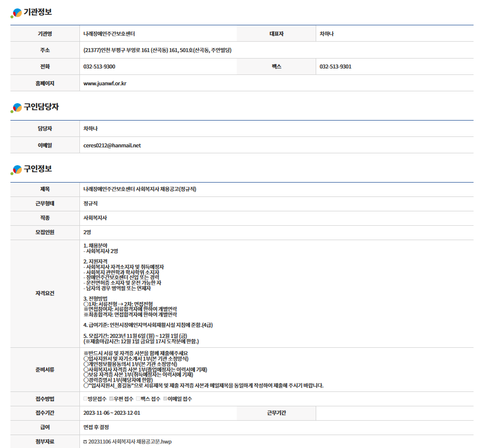Toggle the 이메일 접수 checkbox
Image resolution: width=481 pixels, height=448 pixels.
click(x=165, y=399)
